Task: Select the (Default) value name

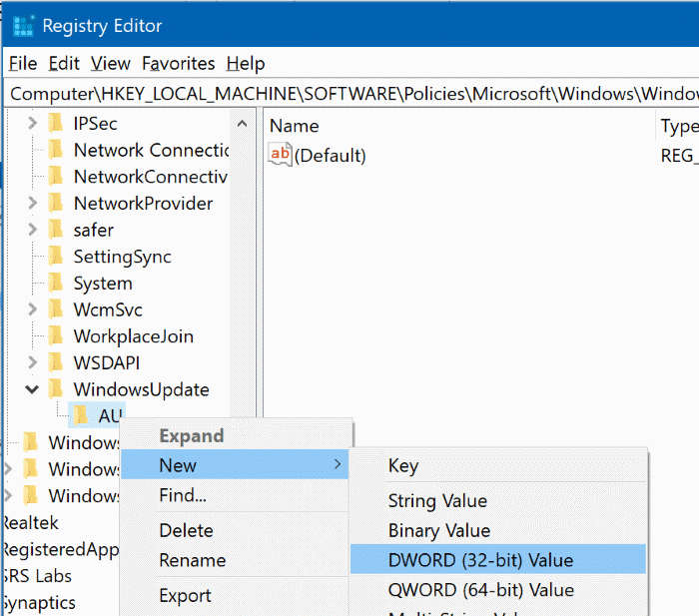Action: click(x=330, y=156)
